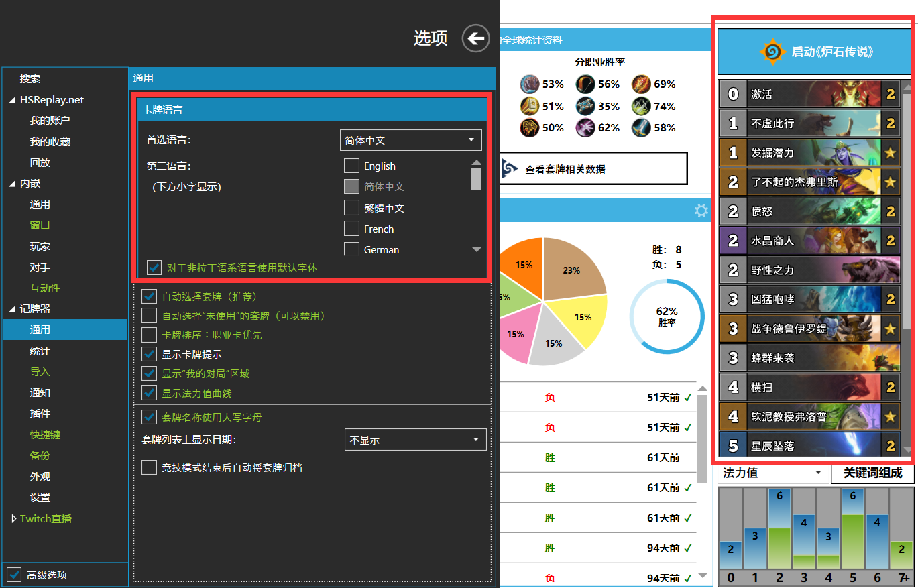Open the 套牌列表上显示日期 dropdown showing 不显示
Viewport: 918px width, 588px height.
point(415,440)
